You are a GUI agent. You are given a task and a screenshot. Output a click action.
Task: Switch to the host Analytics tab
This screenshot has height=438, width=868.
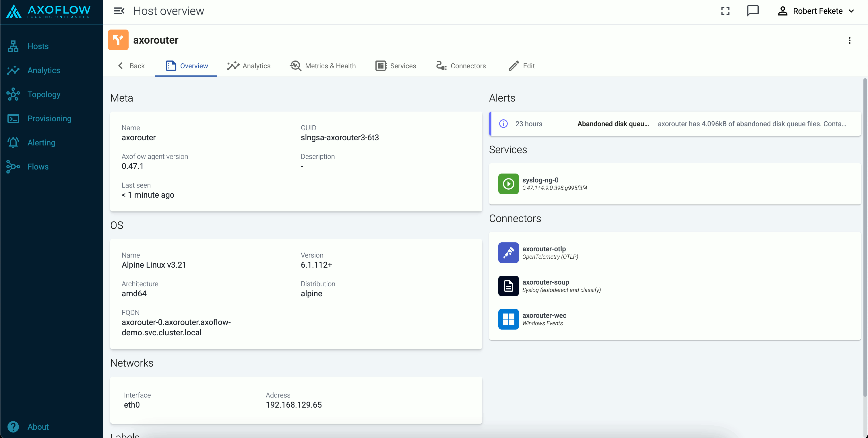coord(249,66)
